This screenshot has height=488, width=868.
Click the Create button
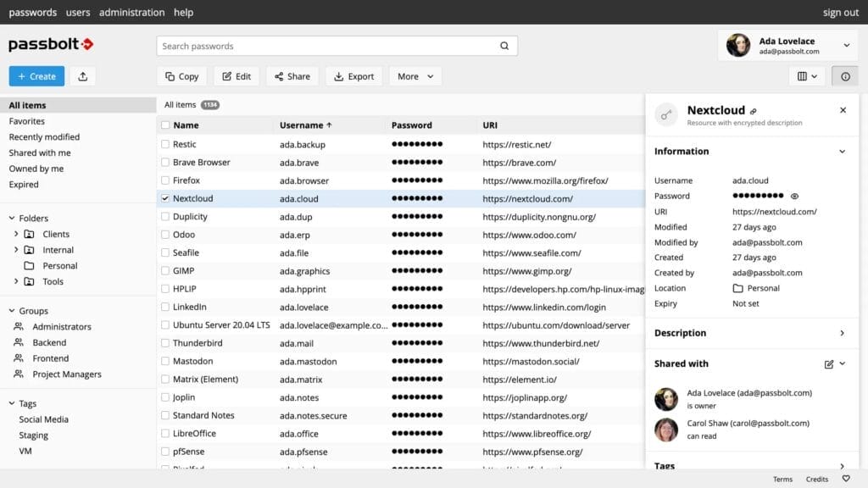pos(36,75)
